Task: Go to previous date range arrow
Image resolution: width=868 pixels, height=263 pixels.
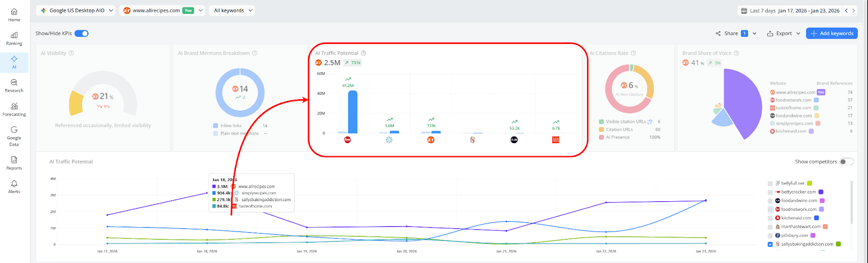Action: pyautogui.click(x=846, y=10)
